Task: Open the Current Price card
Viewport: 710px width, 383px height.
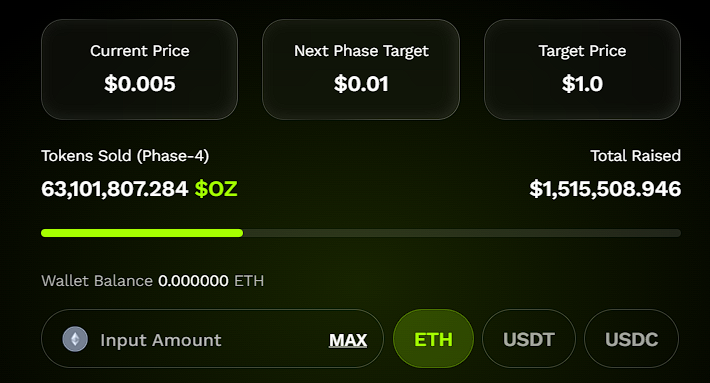Action: pos(139,69)
